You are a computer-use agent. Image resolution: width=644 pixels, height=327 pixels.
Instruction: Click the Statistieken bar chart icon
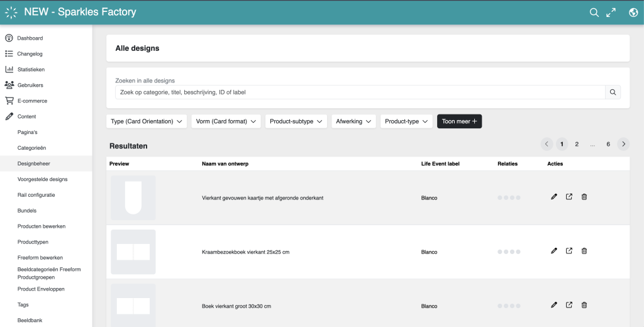pos(9,69)
